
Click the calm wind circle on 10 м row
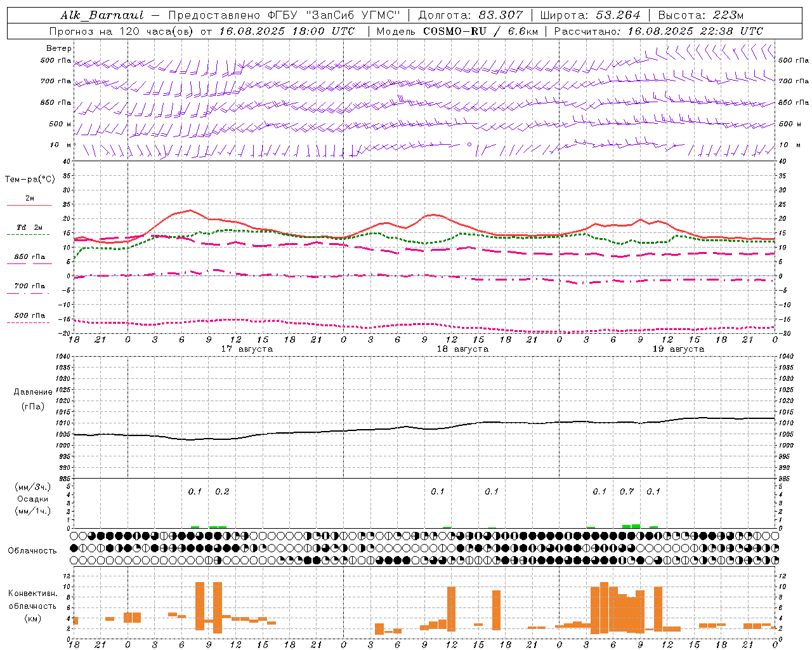(469, 145)
